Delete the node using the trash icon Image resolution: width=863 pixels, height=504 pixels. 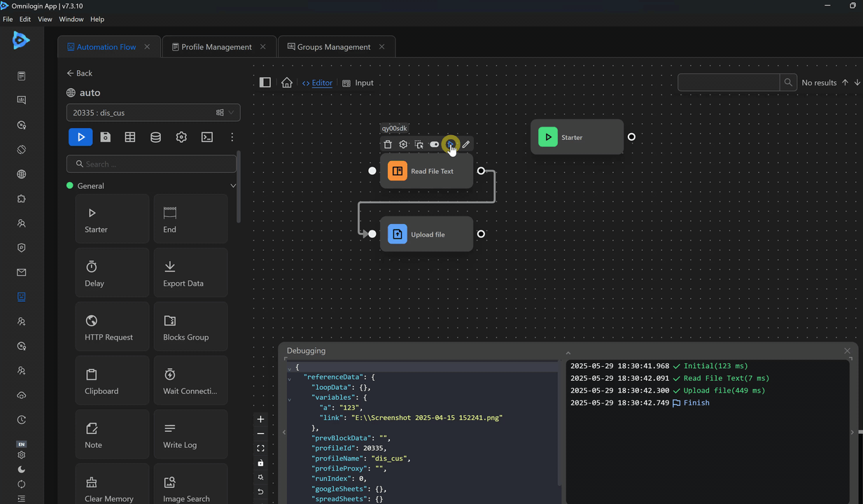(388, 144)
